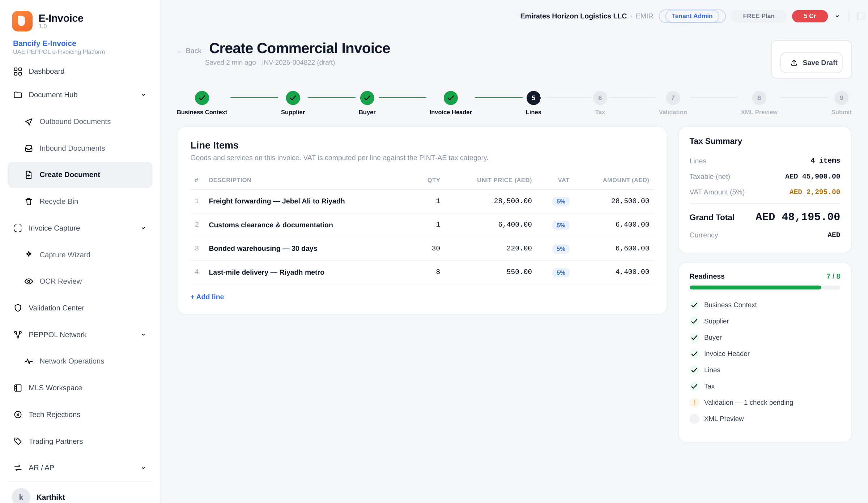This screenshot has width=868, height=503.
Task: Click the XML Preview empty status circle
Action: (694, 419)
